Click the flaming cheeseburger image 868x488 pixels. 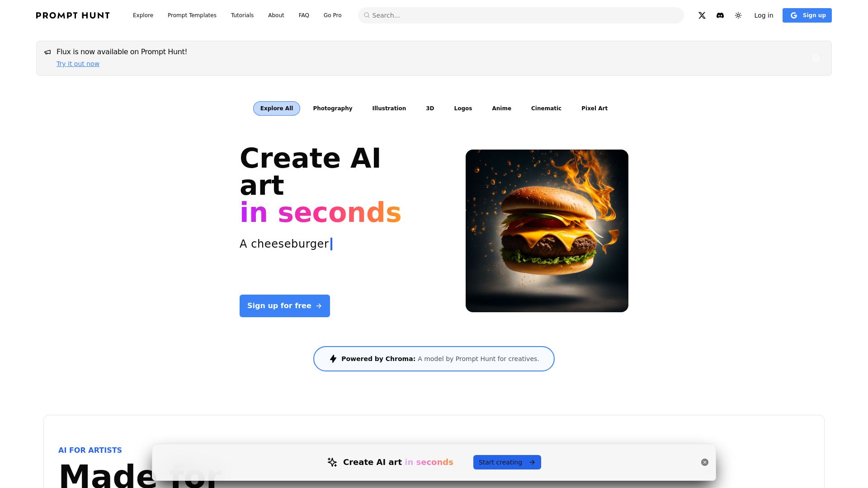pyautogui.click(x=547, y=231)
